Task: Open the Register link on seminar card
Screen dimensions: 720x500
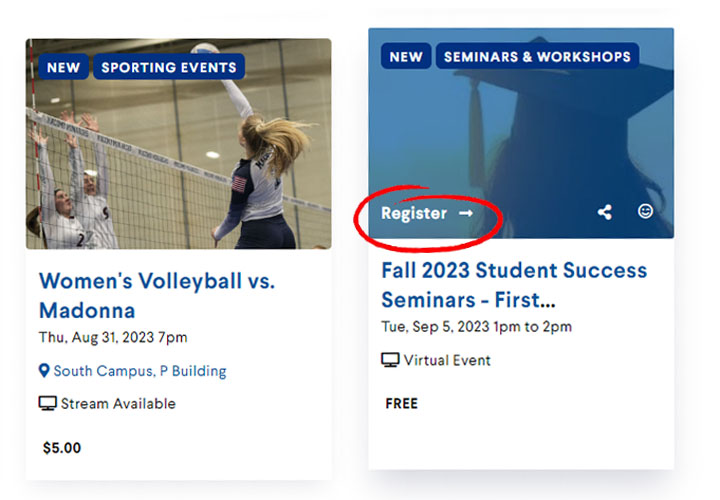Action: click(x=427, y=213)
